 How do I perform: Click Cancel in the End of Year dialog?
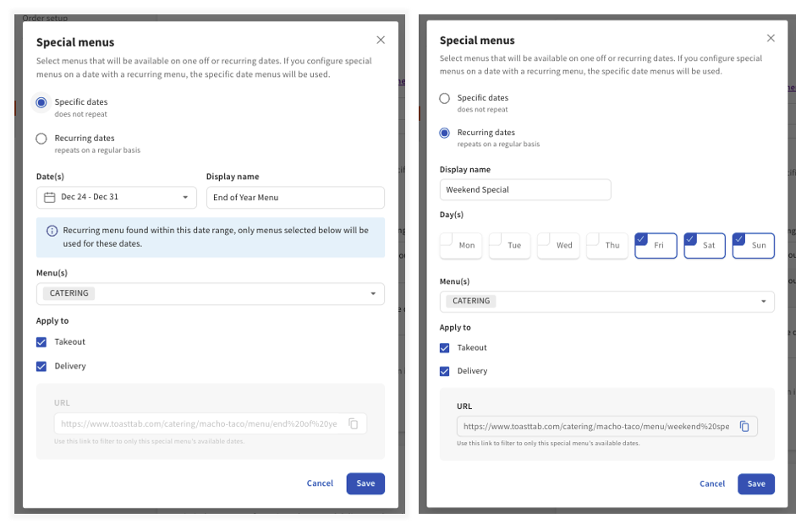pos(320,483)
